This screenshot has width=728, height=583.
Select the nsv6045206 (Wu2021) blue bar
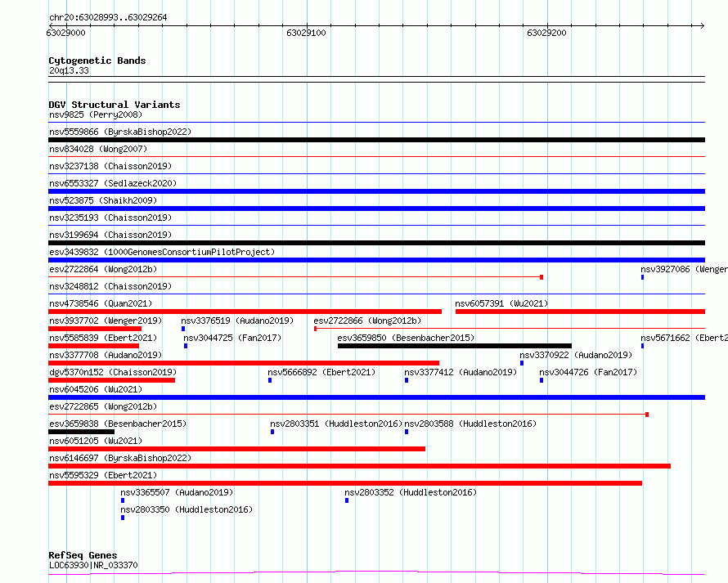tap(376, 397)
